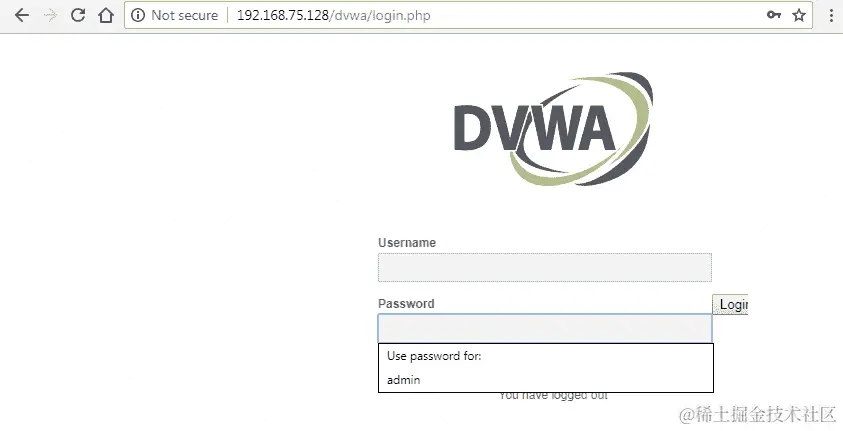Screen dimensions: 843x431
Task: Click the 'Use password for:' header
Action: tap(434, 356)
